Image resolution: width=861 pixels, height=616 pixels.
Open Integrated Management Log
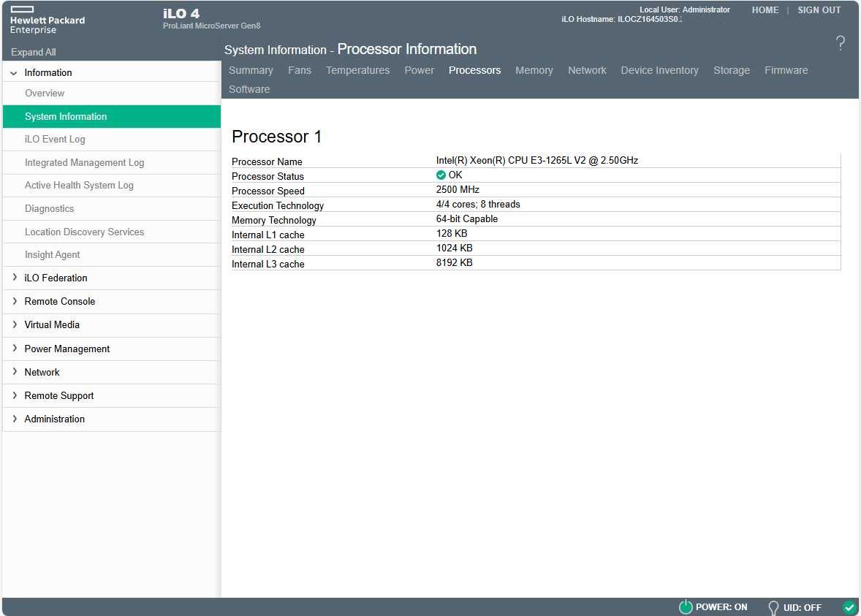point(112,162)
